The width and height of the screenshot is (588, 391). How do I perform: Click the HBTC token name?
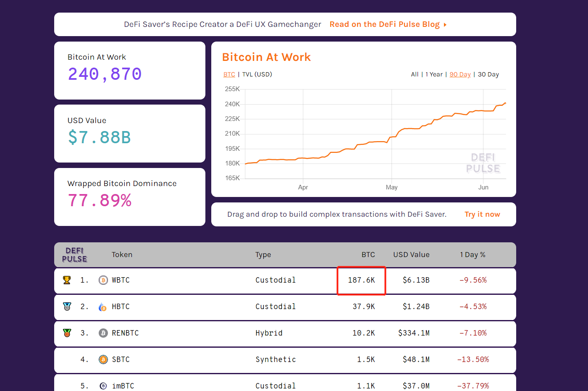(x=121, y=307)
